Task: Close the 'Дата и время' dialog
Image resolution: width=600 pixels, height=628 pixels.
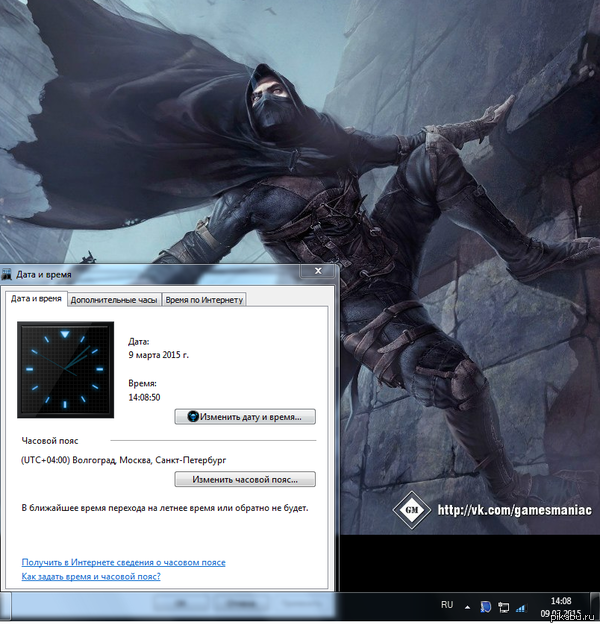Action: click(318, 271)
